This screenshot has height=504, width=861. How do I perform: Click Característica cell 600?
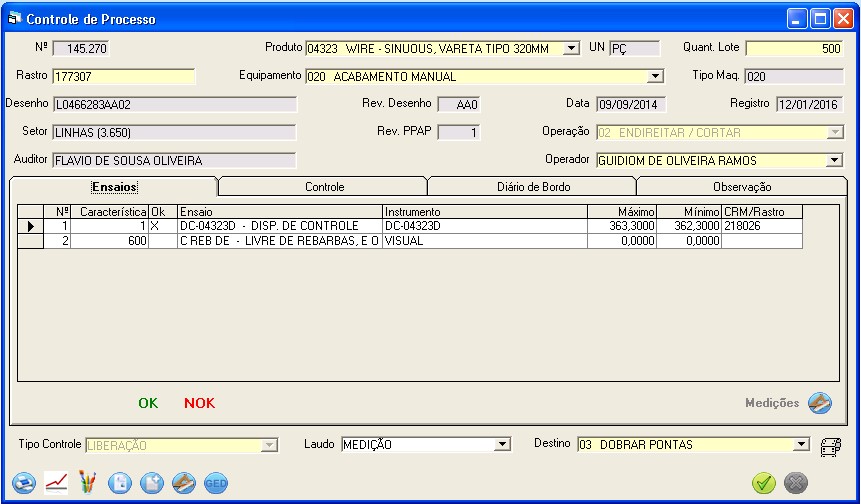coord(109,241)
